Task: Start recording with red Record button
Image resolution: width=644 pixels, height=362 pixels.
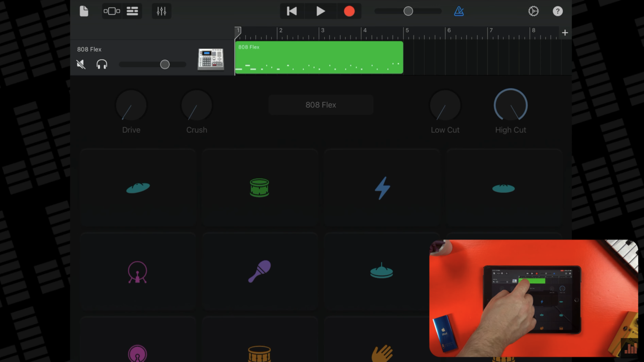Action: pyautogui.click(x=349, y=11)
